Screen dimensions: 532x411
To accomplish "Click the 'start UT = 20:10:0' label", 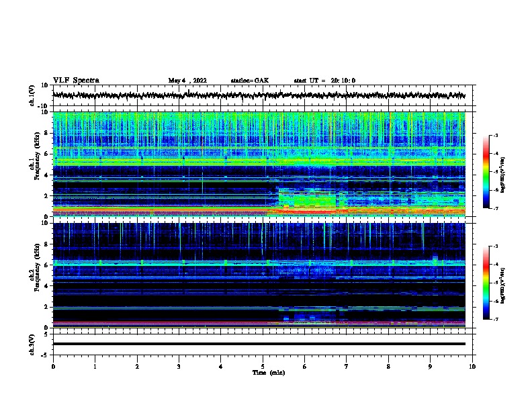I will tap(324, 81).
